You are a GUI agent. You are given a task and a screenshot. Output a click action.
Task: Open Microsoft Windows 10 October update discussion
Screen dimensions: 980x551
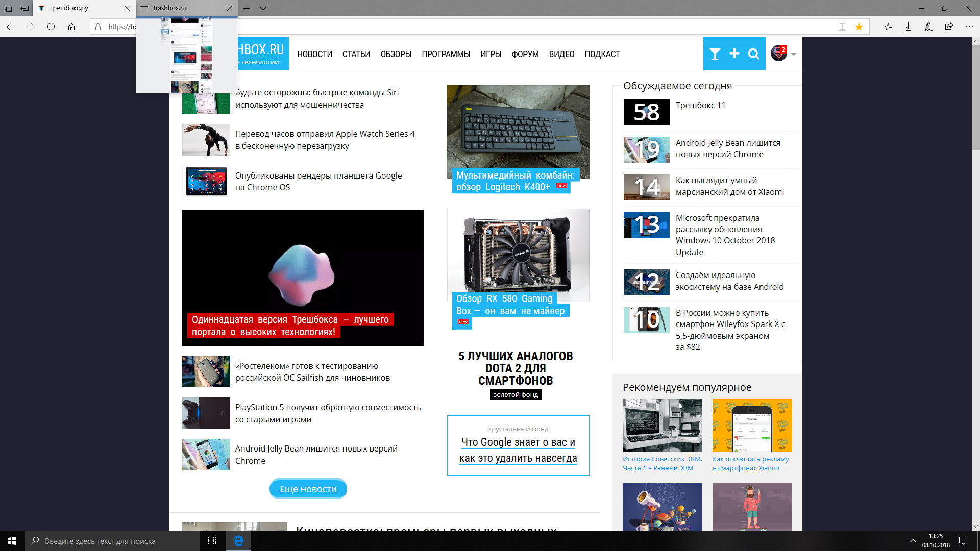point(725,235)
